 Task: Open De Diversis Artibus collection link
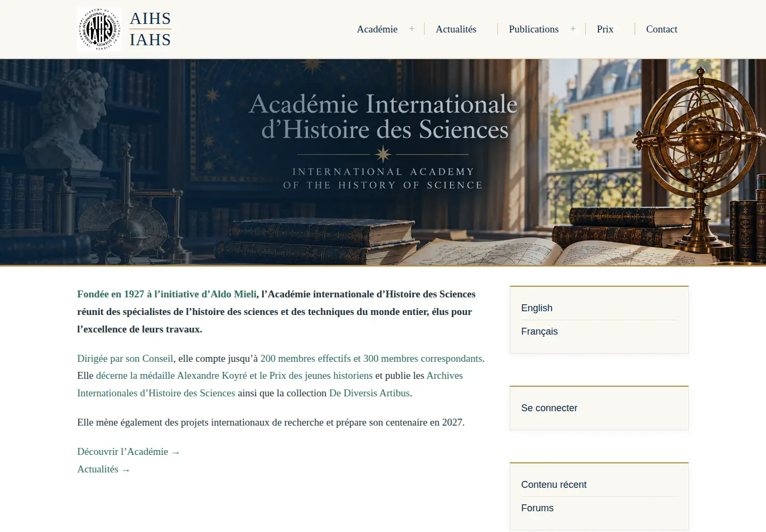pos(370,393)
